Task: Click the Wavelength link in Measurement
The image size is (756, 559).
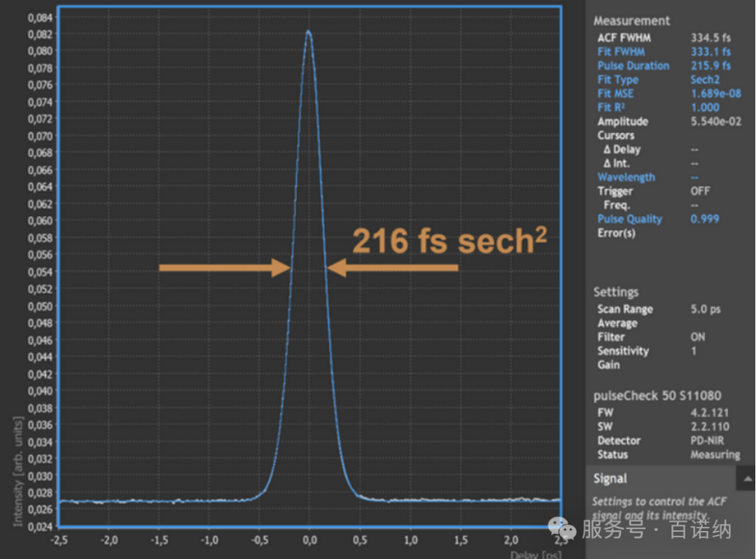Action: coord(626,178)
